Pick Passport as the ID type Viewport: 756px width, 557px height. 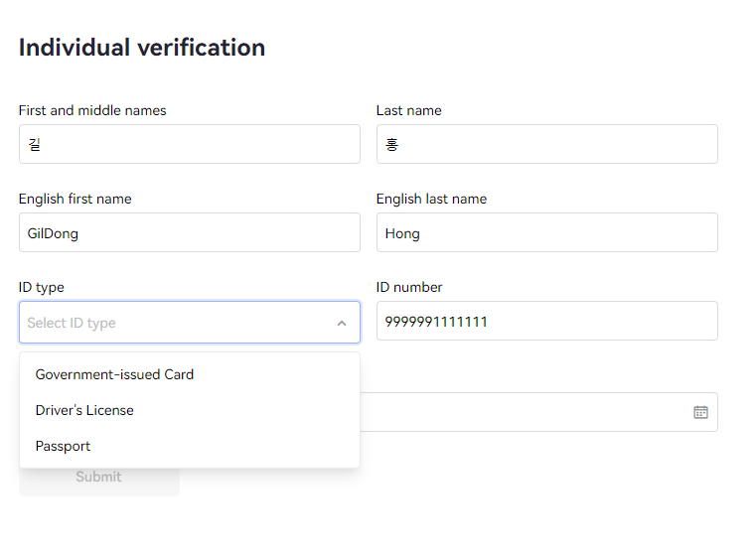point(190,446)
